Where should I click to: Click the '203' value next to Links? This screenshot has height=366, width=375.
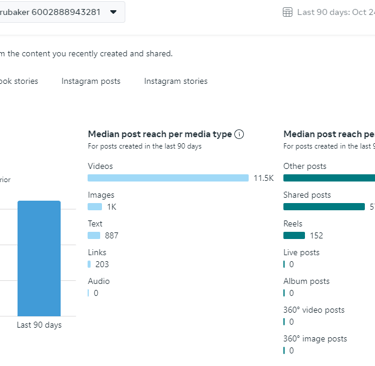[x=102, y=264]
